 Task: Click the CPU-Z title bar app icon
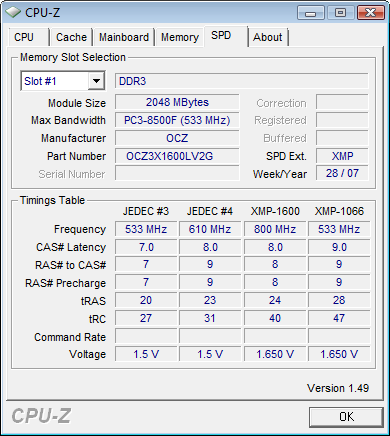point(13,13)
